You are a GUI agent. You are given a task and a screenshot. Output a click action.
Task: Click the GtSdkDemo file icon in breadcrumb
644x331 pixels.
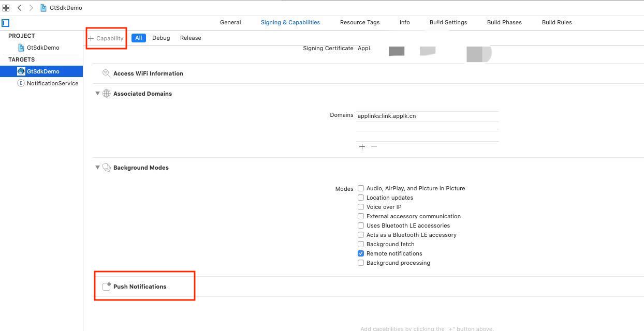point(44,8)
